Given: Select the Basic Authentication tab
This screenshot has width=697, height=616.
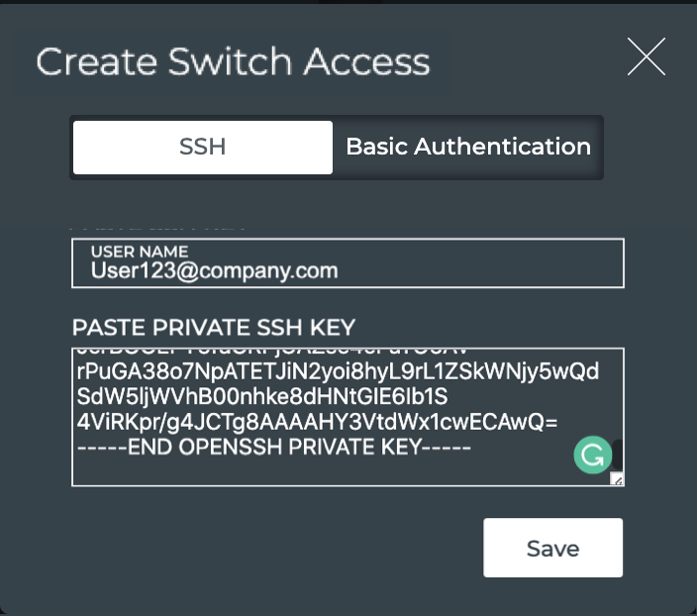Looking at the screenshot, I should [x=467, y=148].
